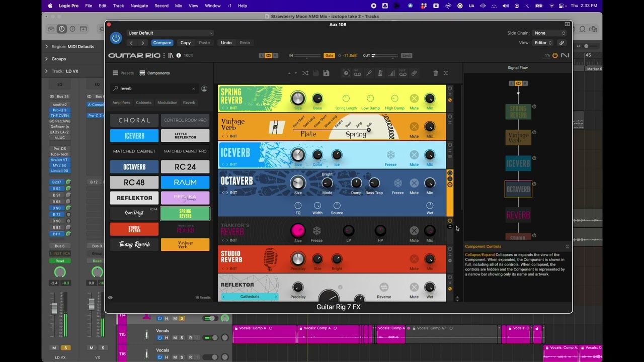Screen dimensions: 644x362
Task: Click the collapse all components icon
Action: pyautogui.click(x=446, y=73)
